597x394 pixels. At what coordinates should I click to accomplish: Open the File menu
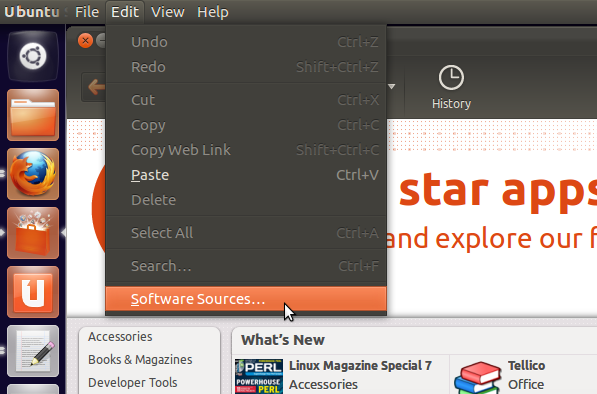coord(87,12)
